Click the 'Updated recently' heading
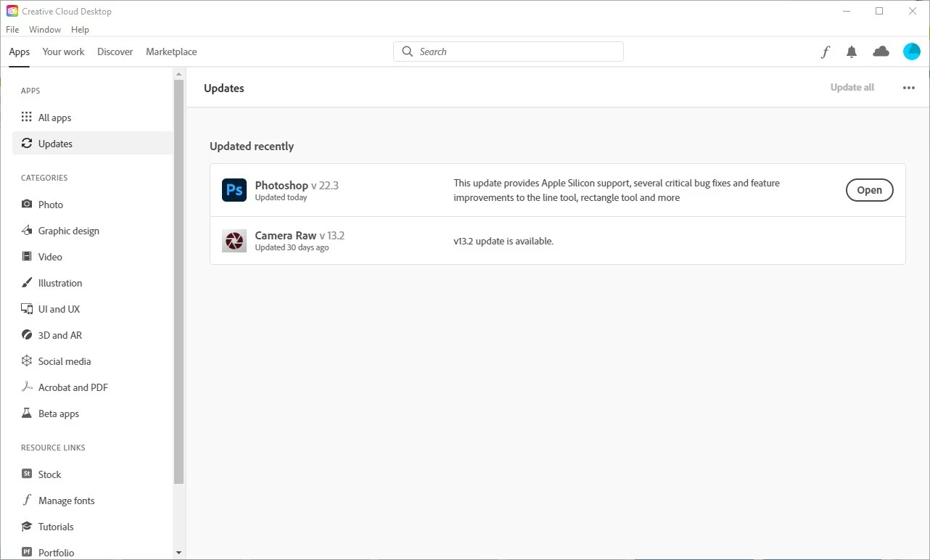930x560 pixels. click(x=252, y=146)
